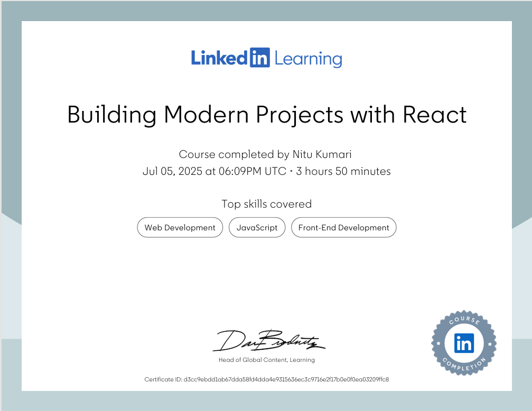Select the LinkedIn 'in' square icon
532x411 pixels.
[260, 58]
